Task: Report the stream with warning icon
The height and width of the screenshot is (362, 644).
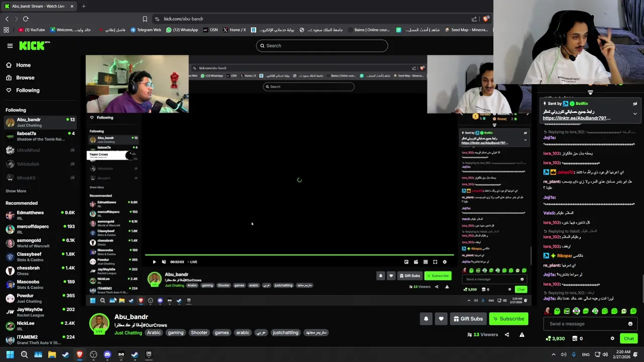Action: pos(522,334)
